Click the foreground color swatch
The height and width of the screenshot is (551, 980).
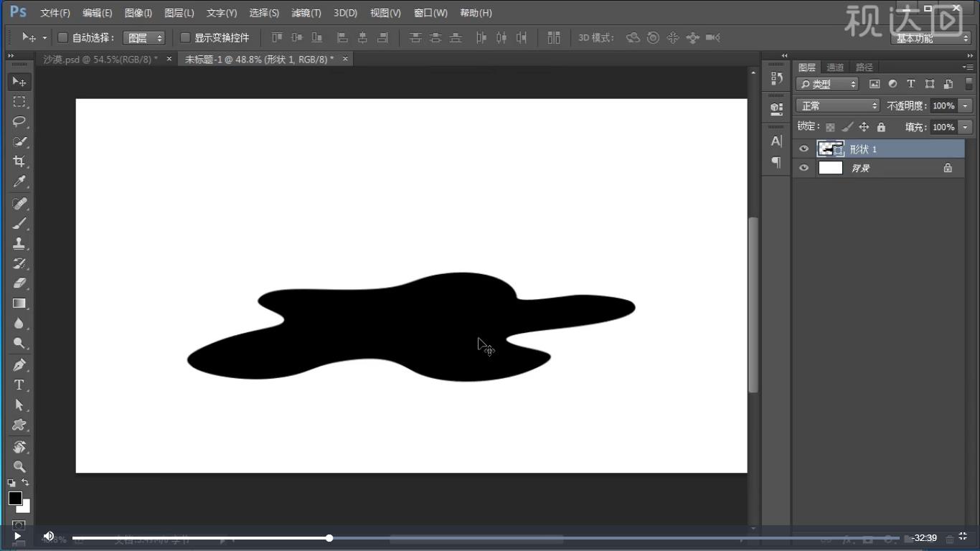[x=15, y=498]
